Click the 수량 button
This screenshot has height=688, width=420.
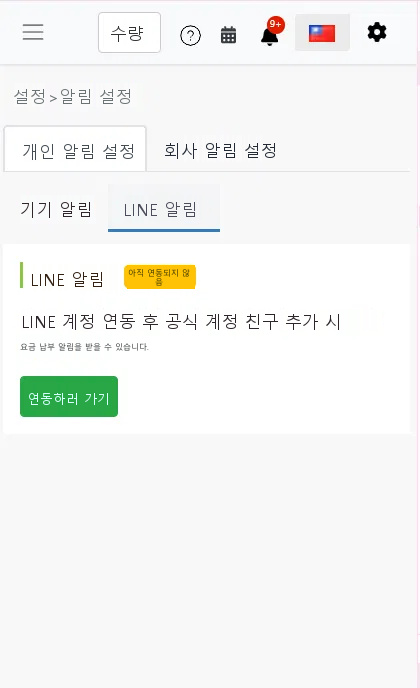[x=129, y=32]
